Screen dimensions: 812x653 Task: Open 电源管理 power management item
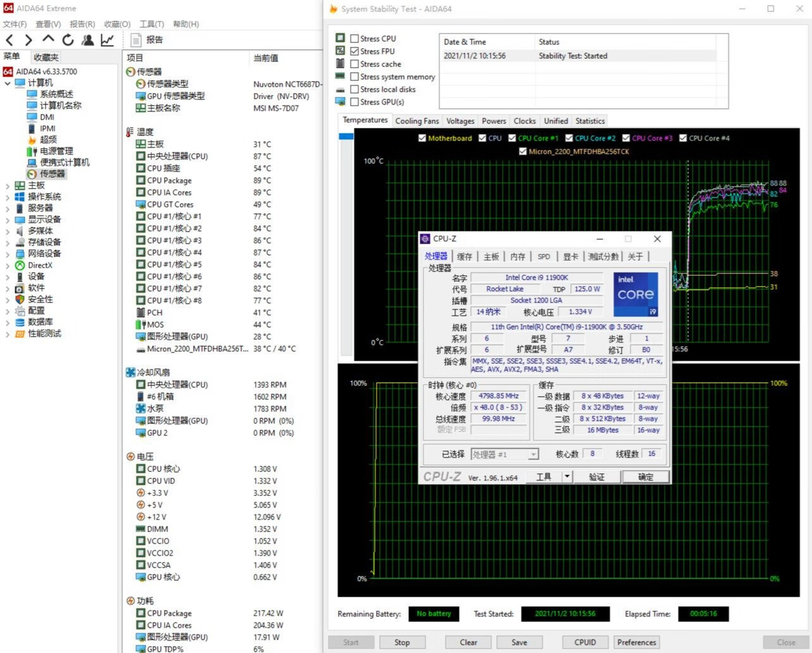pos(57,151)
